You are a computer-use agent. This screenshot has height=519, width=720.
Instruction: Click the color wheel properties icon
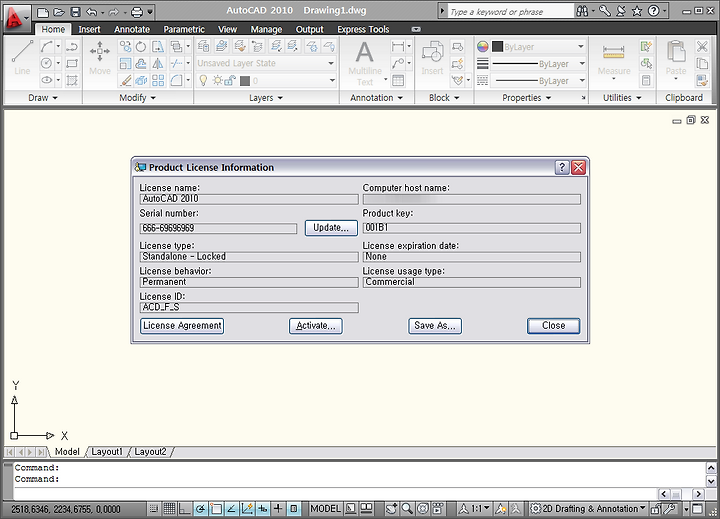point(482,46)
